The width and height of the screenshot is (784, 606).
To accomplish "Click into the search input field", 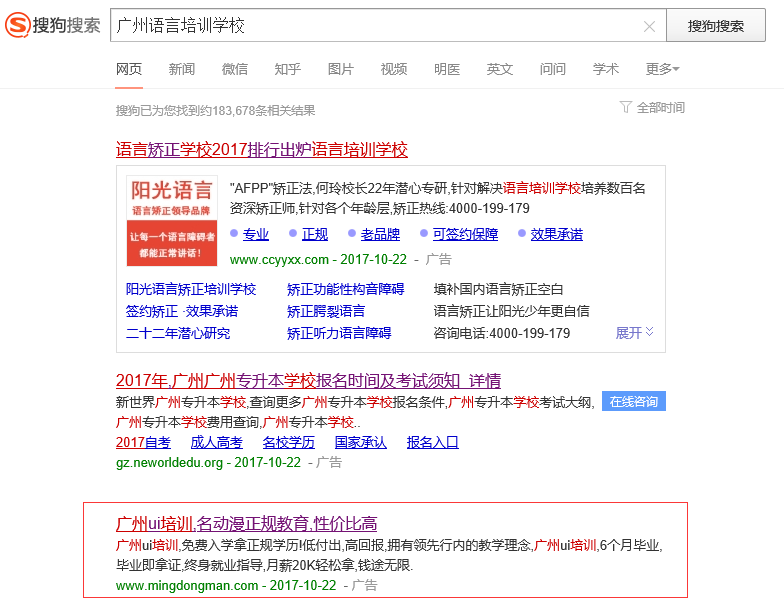I will (x=370, y=26).
